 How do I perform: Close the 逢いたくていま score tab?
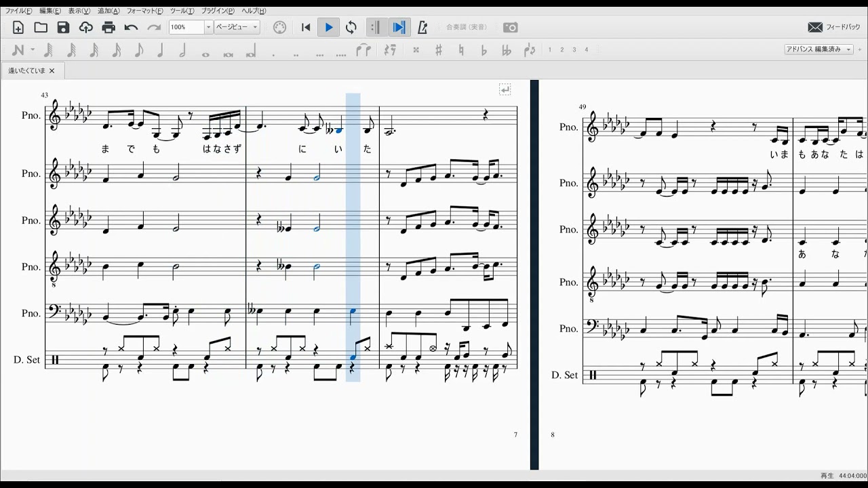point(52,70)
